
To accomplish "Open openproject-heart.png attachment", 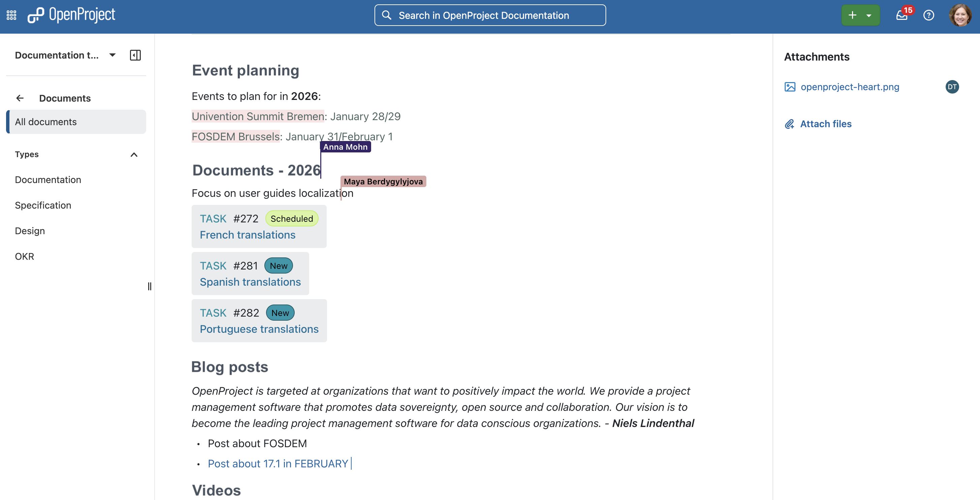I will click(x=850, y=87).
